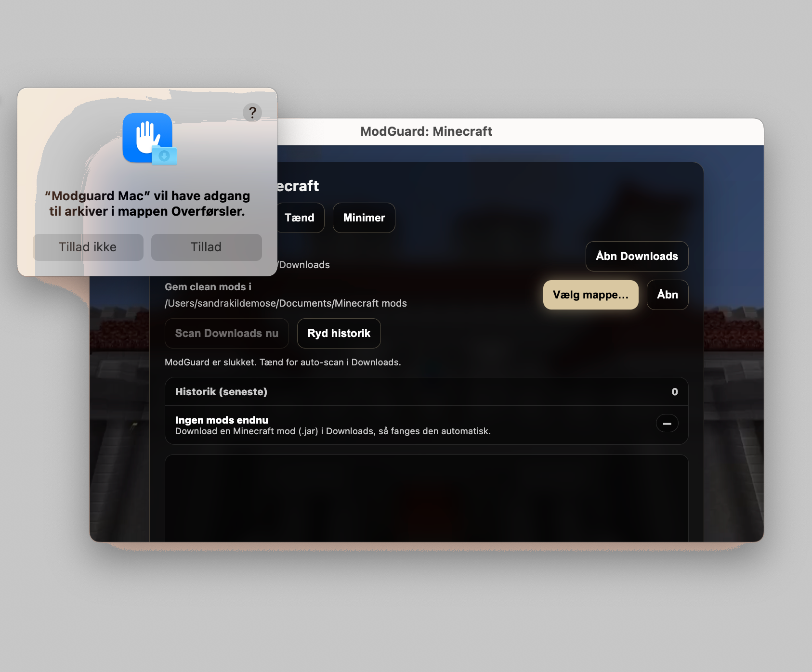Screen dimensions: 812x672
Task: Clear the history with Ryd historik
Action: point(339,333)
